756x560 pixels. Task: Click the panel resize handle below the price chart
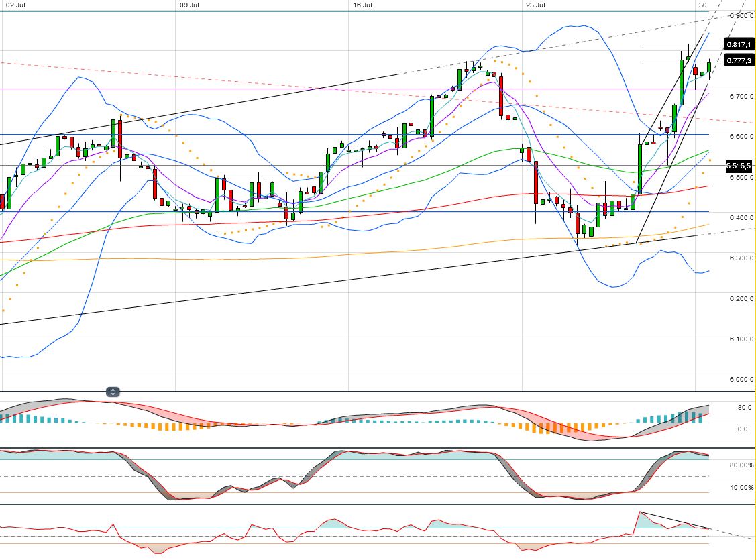(x=112, y=392)
